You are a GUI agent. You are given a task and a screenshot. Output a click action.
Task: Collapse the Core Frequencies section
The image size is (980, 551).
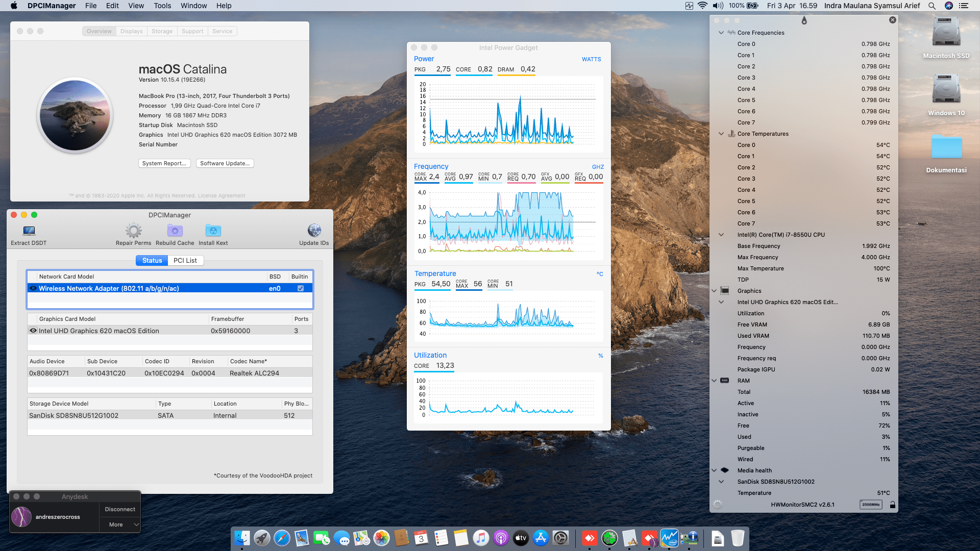[x=721, y=33]
